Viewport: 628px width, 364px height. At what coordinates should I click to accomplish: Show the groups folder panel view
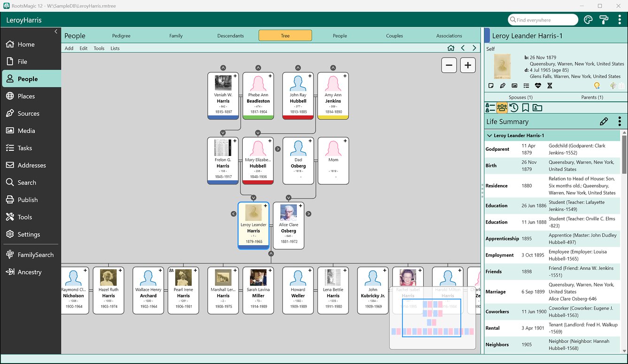point(537,108)
